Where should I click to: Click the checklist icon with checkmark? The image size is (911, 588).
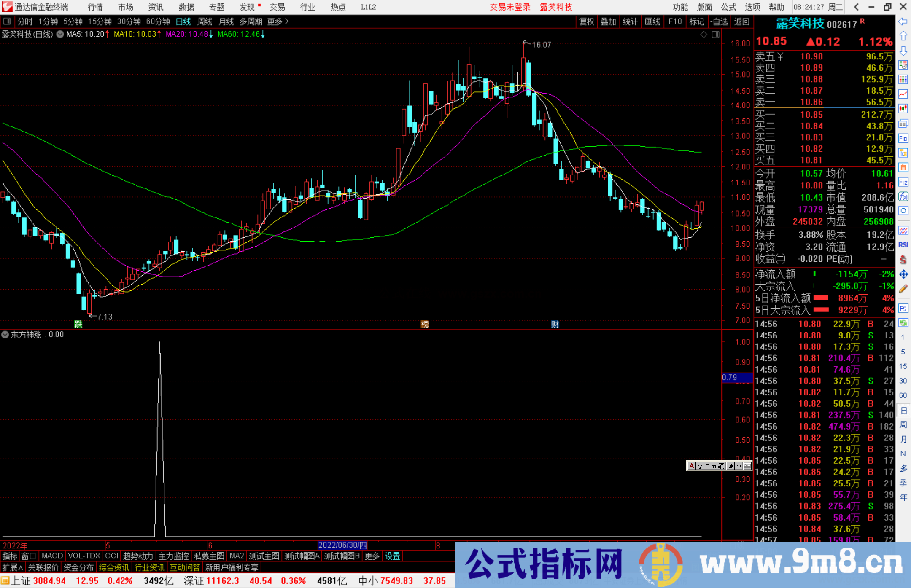[903, 65]
